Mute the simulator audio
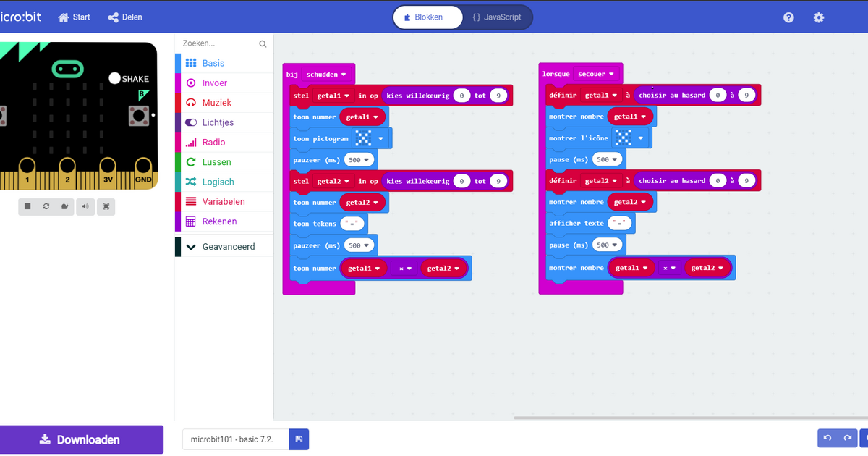 point(85,206)
